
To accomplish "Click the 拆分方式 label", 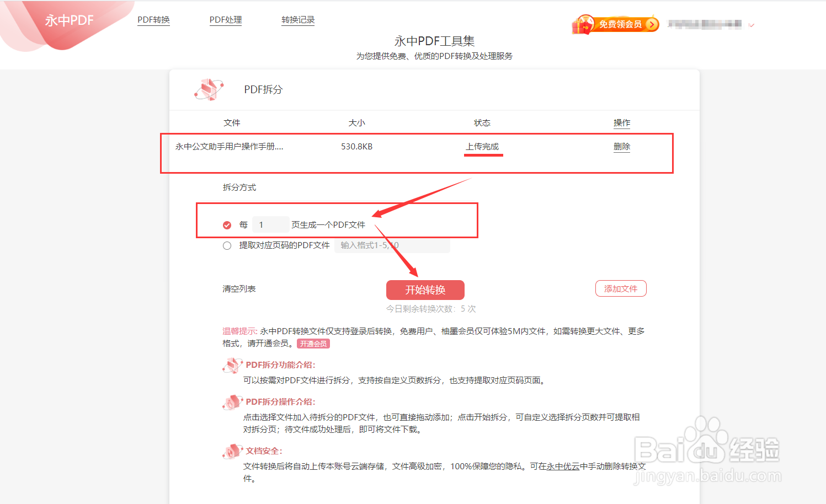I will [239, 187].
